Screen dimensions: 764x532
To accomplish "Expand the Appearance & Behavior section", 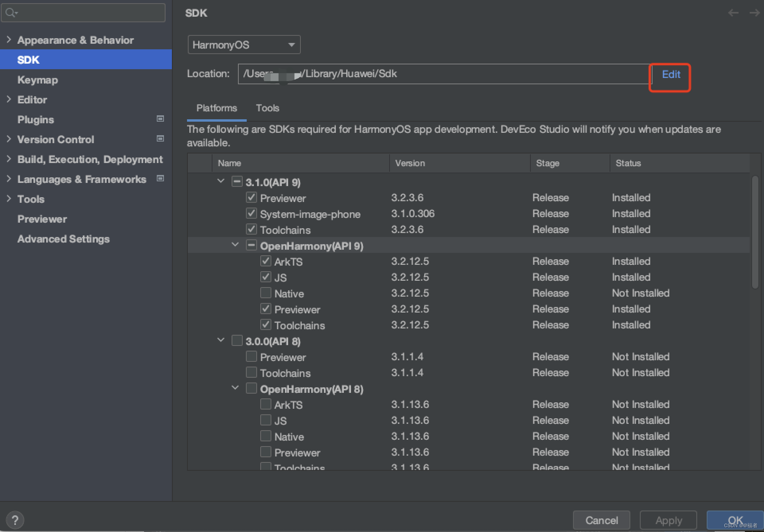I will pyautogui.click(x=9, y=40).
